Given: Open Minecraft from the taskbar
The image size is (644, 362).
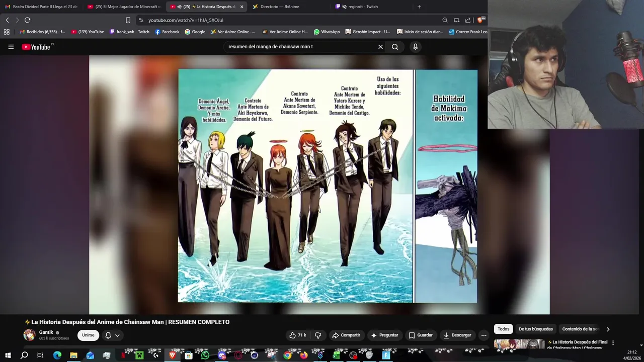Looking at the screenshot, I should coord(139,355).
